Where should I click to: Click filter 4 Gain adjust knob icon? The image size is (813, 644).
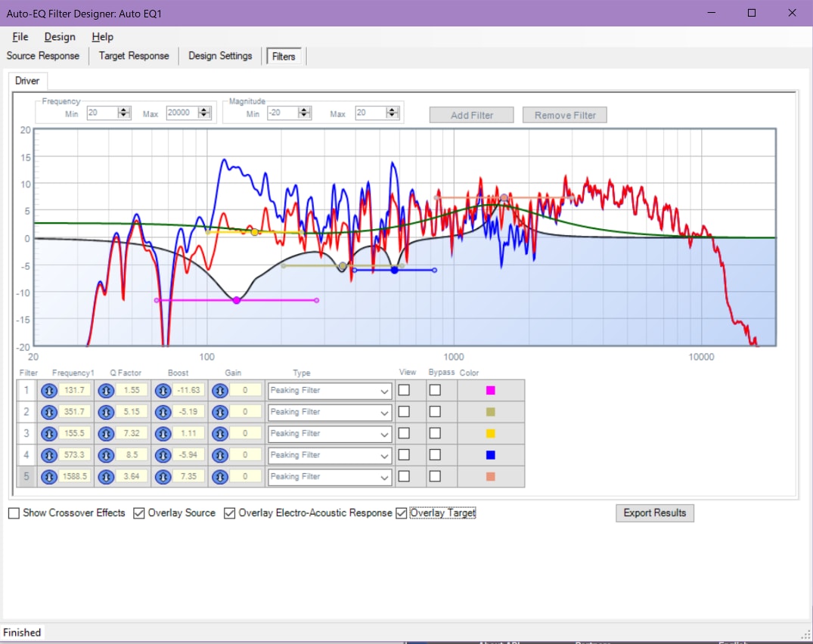coord(220,455)
